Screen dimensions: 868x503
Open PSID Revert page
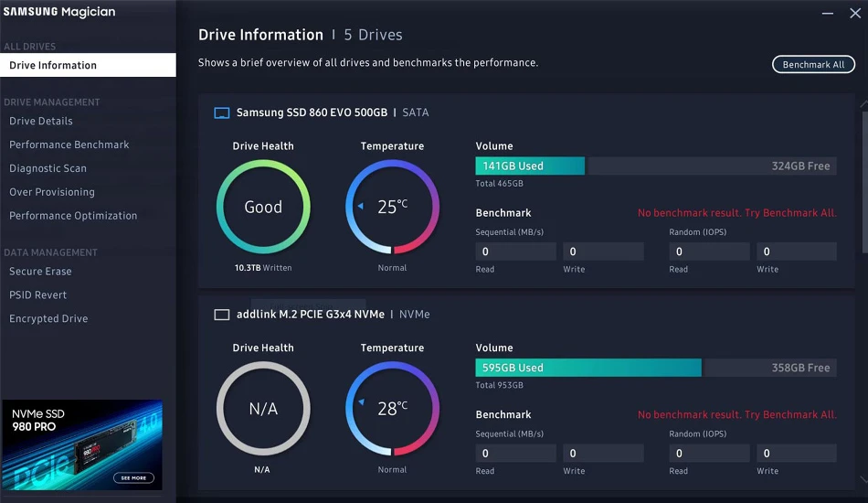pyautogui.click(x=37, y=295)
